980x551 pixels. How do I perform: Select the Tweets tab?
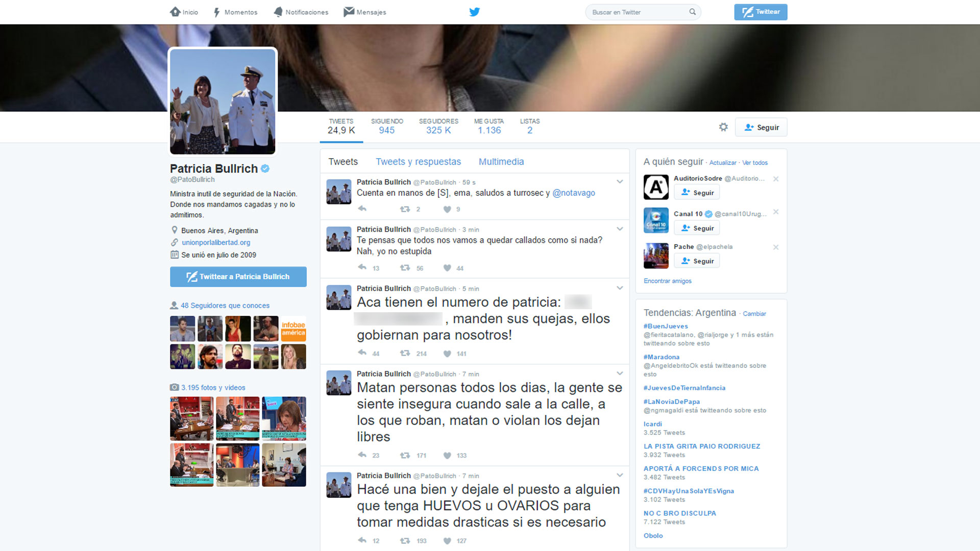point(343,162)
